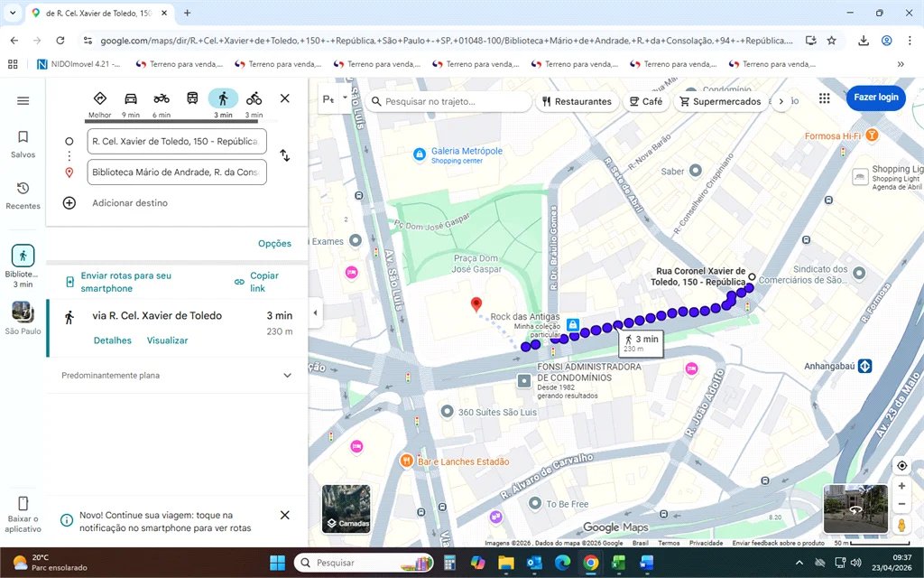924x578 pixels.
Task: Open the Pt language dropdown
Action: (x=333, y=99)
